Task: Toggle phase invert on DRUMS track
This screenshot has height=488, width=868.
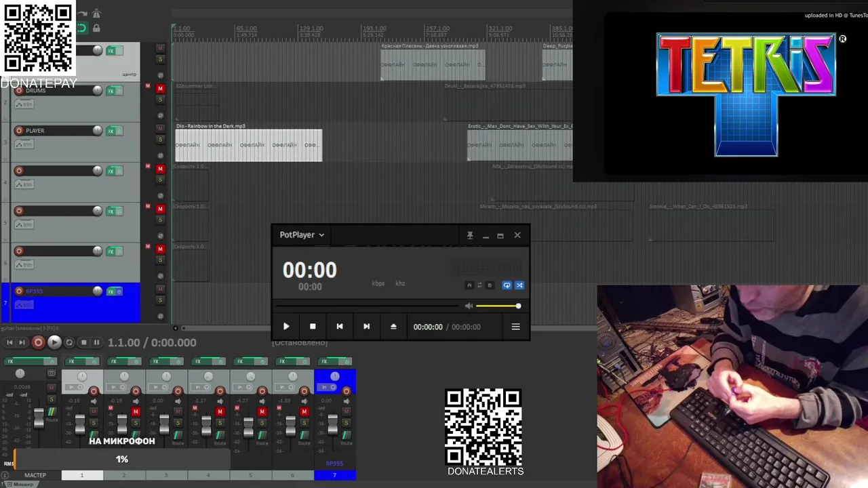Action: pyautogui.click(x=161, y=115)
